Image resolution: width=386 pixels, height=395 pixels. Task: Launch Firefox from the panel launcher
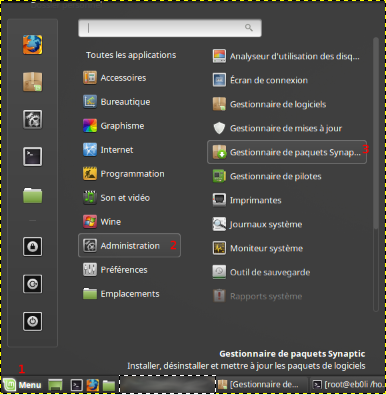click(93, 385)
